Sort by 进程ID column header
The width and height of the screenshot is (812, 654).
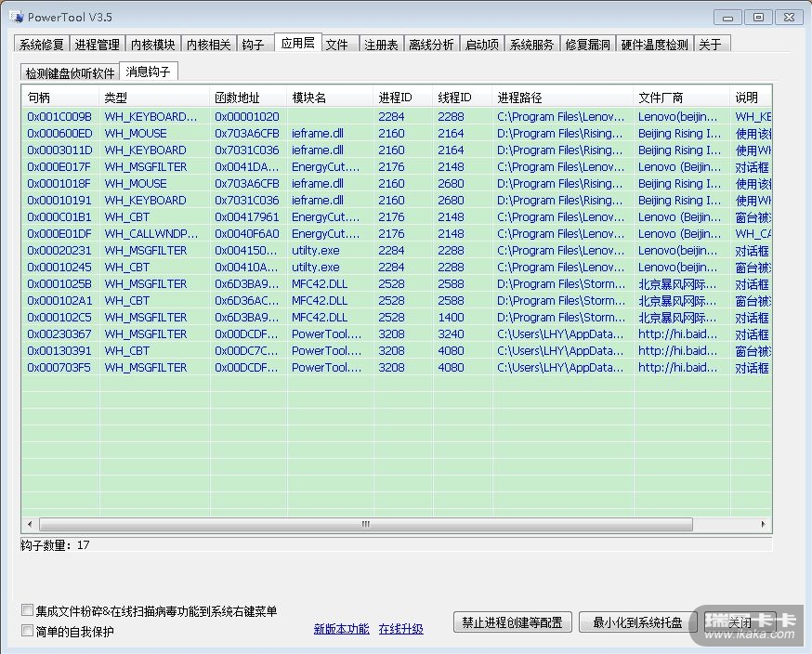tap(402, 98)
